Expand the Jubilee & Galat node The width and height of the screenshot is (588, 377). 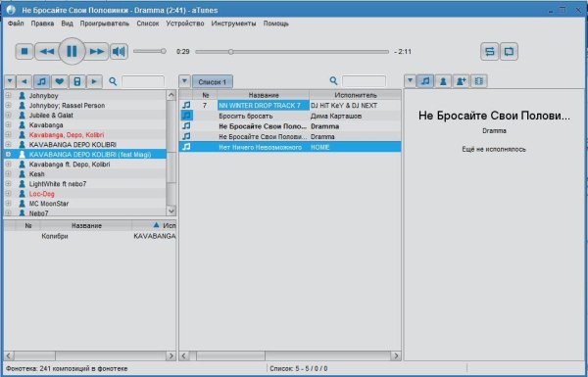click(x=8, y=115)
